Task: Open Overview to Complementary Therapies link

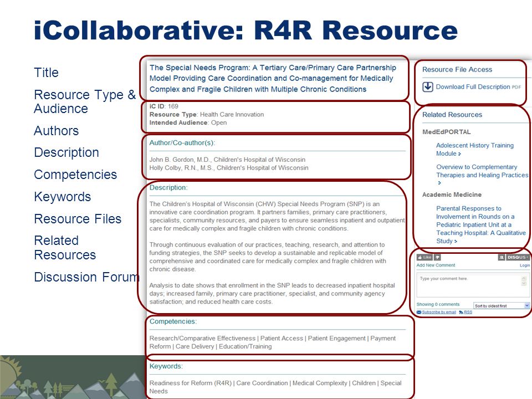Action: coord(482,175)
